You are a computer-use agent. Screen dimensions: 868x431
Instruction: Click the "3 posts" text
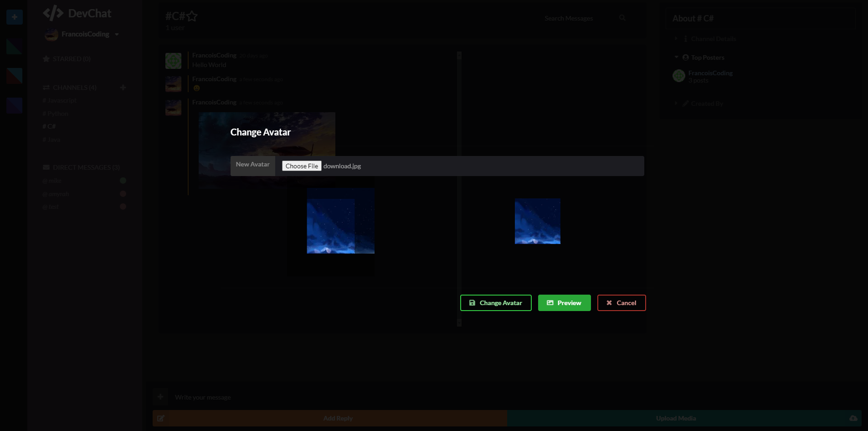click(699, 80)
